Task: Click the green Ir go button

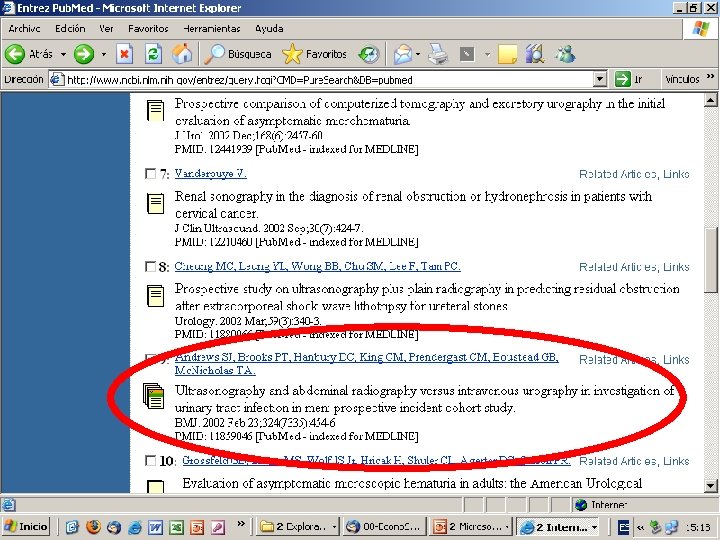Action: click(x=628, y=79)
